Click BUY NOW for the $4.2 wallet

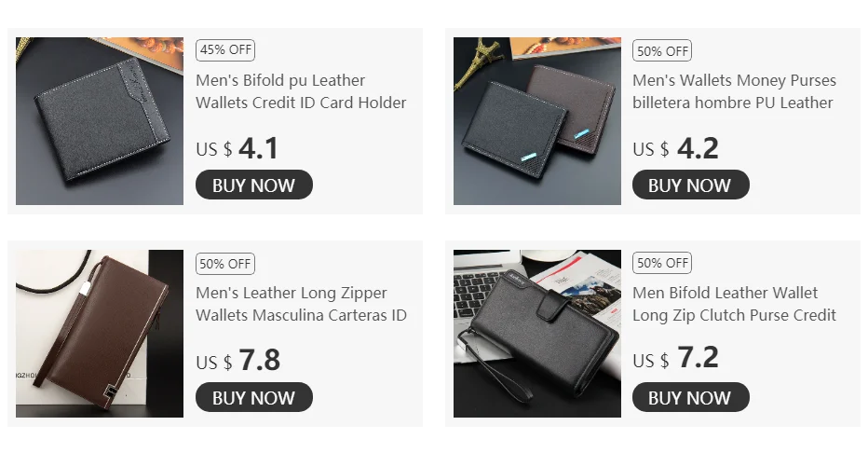[691, 185]
